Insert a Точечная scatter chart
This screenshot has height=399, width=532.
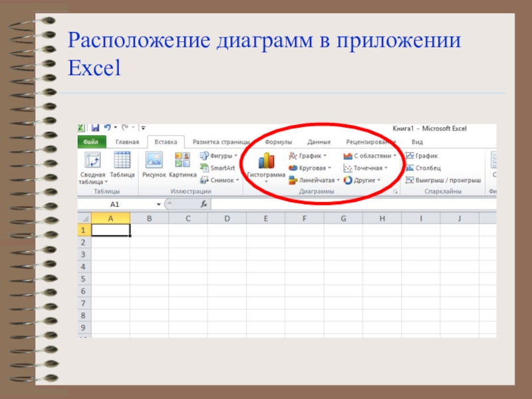365,168
